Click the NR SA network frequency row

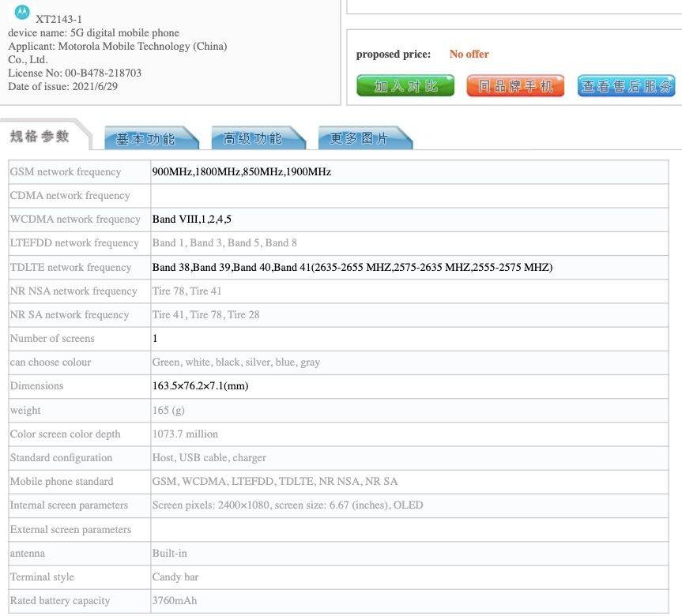point(70,315)
